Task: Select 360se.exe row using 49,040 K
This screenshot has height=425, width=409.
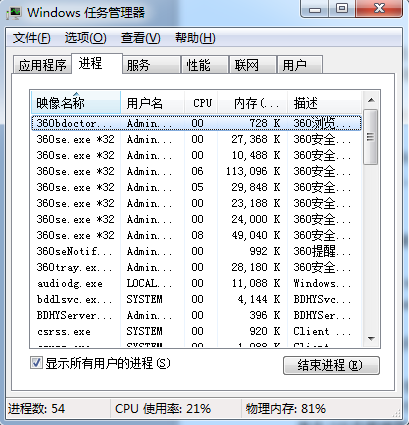Action: (x=196, y=235)
